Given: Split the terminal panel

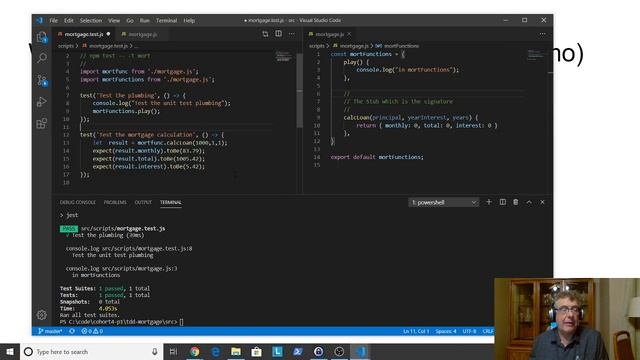Looking at the screenshot, I should tap(502, 202).
